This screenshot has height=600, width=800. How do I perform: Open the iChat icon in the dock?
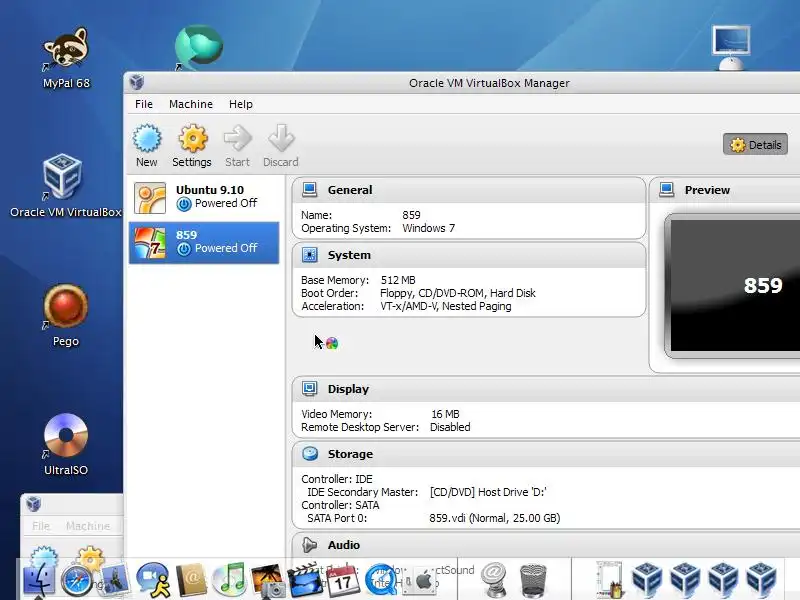coord(153,580)
